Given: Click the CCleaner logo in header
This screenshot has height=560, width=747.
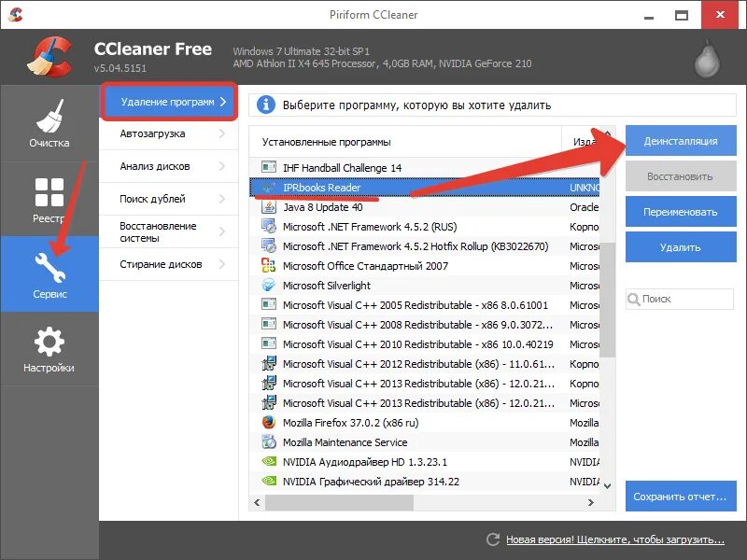Looking at the screenshot, I should click(x=49, y=57).
